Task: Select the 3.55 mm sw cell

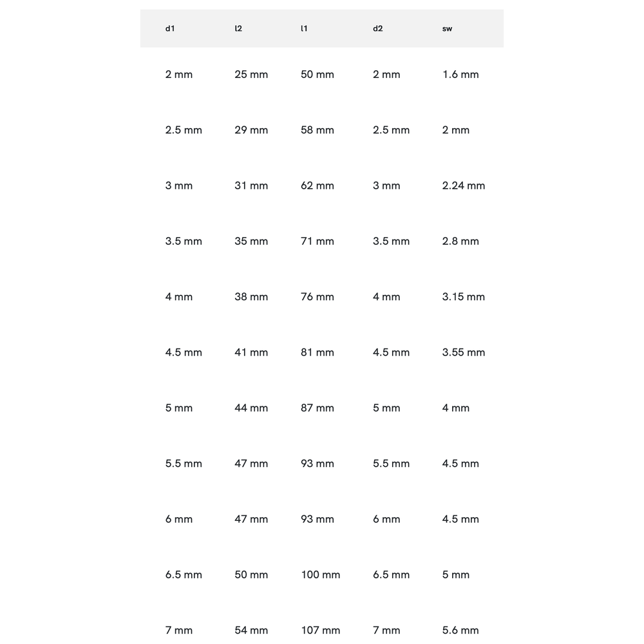Action: (464, 352)
